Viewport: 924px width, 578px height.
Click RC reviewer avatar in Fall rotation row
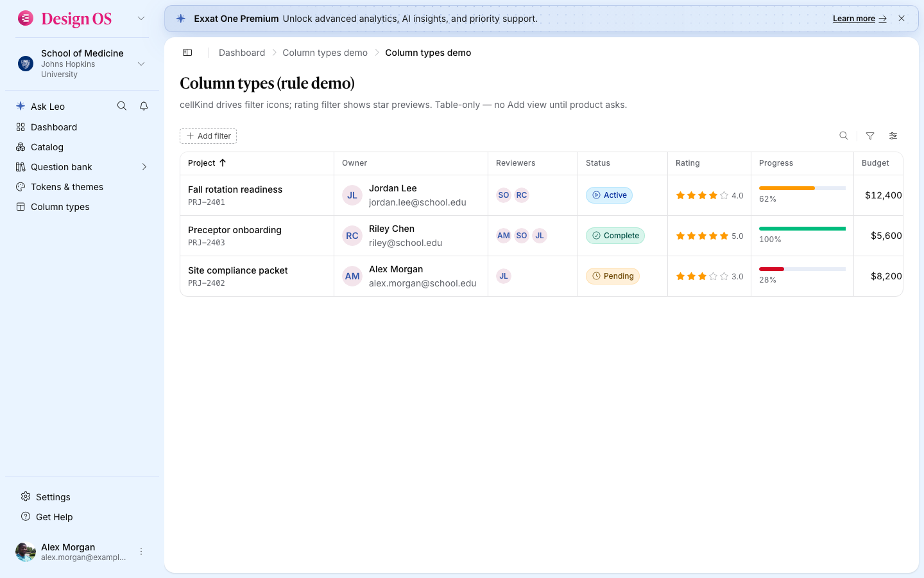click(522, 195)
